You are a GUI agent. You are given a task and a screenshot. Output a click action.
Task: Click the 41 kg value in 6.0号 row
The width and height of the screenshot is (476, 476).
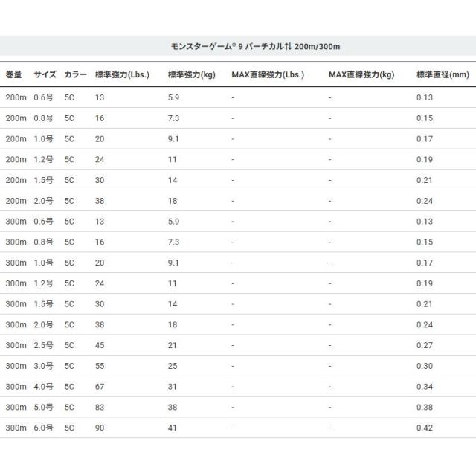172,428
